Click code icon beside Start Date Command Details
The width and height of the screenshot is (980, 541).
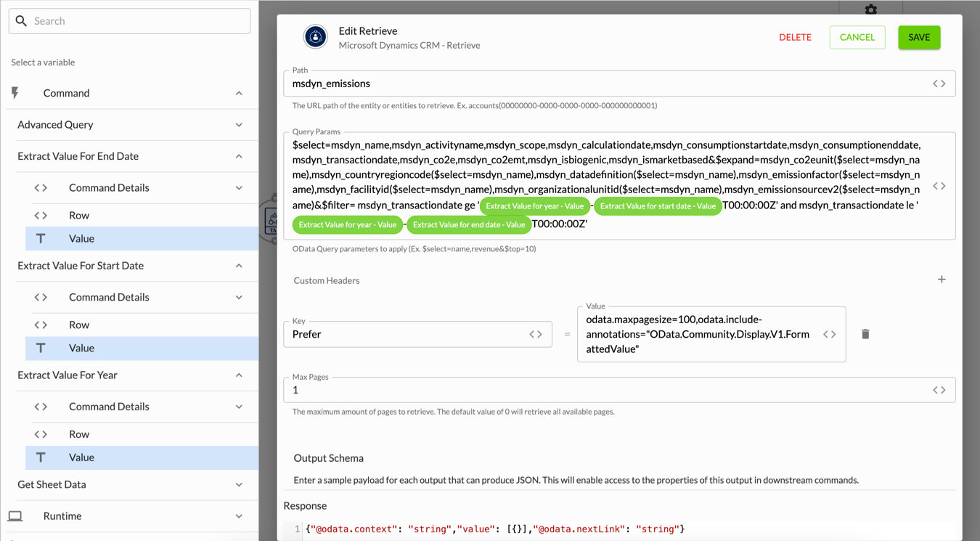point(41,297)
